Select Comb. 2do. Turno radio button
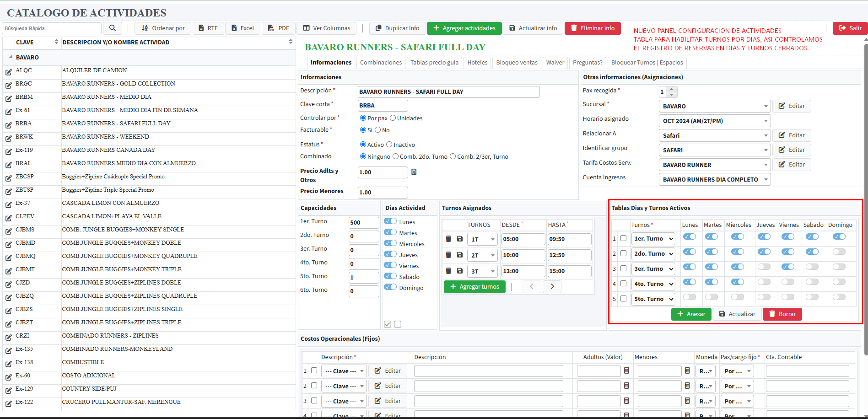The height and width of the screenshot is (419, 868). [x=395, y=156]
